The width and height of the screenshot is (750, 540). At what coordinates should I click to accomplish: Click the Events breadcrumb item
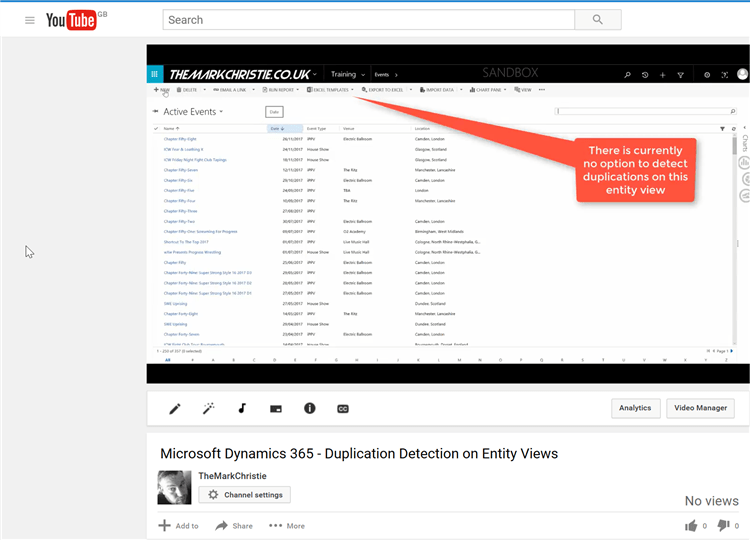click(x=382, y=75)
